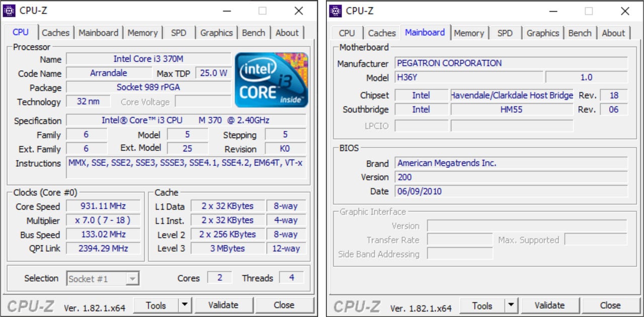Close right CPU-Z window via title bar X
Viewport: 644px width, 317px height.
point(625,11)
